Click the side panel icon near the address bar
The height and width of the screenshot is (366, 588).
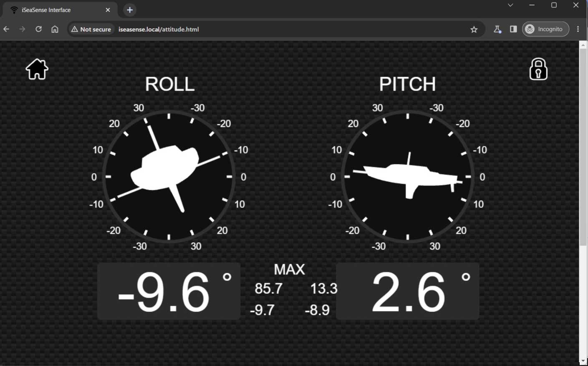click(513, 29)
